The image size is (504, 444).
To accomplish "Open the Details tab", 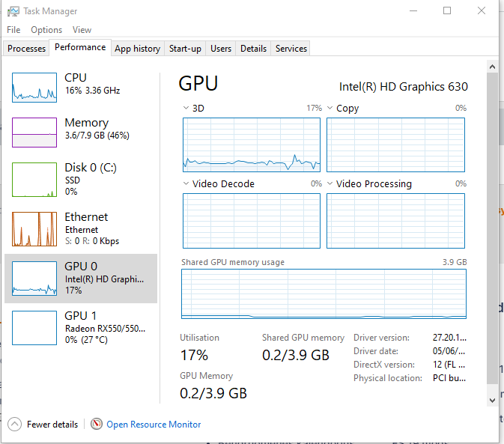I will (x=254, y=49).
